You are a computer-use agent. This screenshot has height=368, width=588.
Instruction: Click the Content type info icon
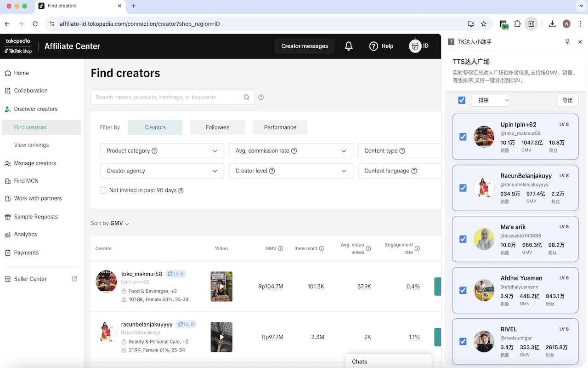[402, 151]
